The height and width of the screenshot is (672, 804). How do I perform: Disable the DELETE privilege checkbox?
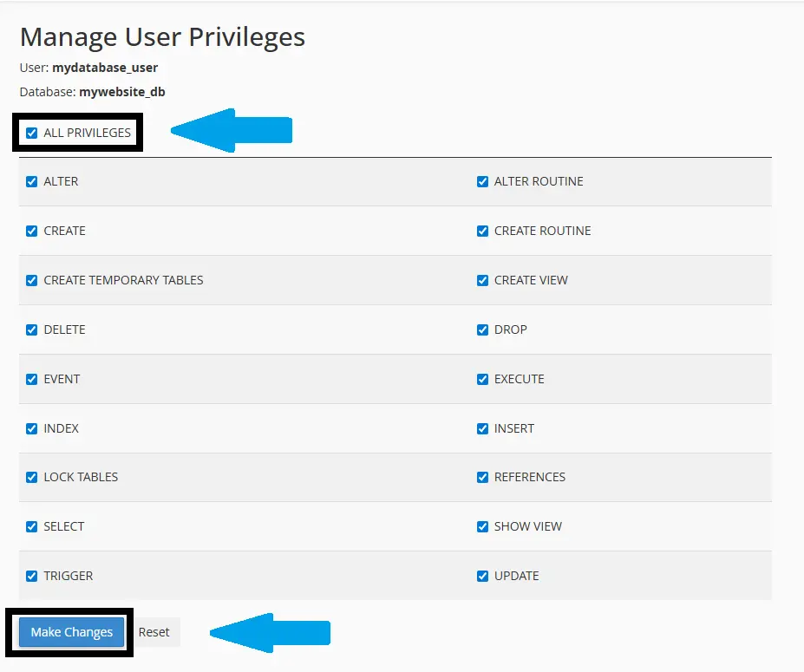point(32,329)
